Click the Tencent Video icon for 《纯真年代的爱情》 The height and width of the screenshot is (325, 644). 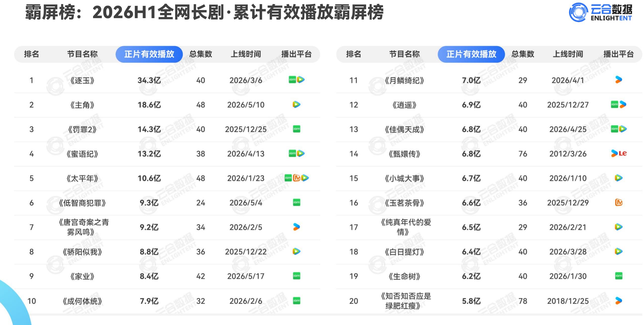[619, 227]
